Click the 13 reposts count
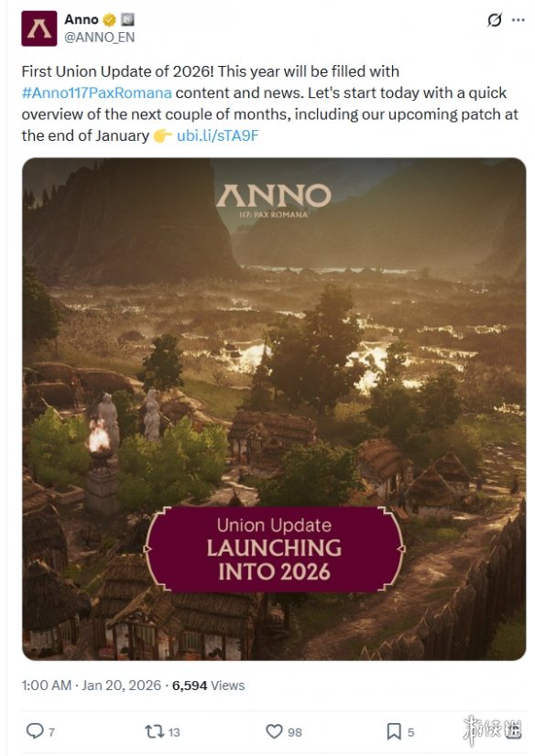535x756 pixels. [x=174, y=732]
